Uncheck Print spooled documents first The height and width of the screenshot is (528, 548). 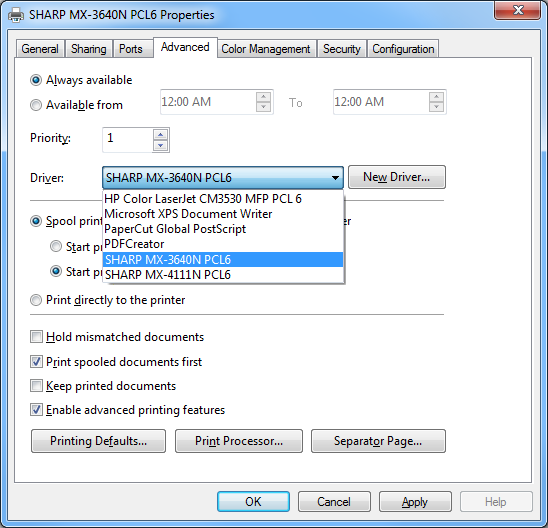click(x=36, y=361)
